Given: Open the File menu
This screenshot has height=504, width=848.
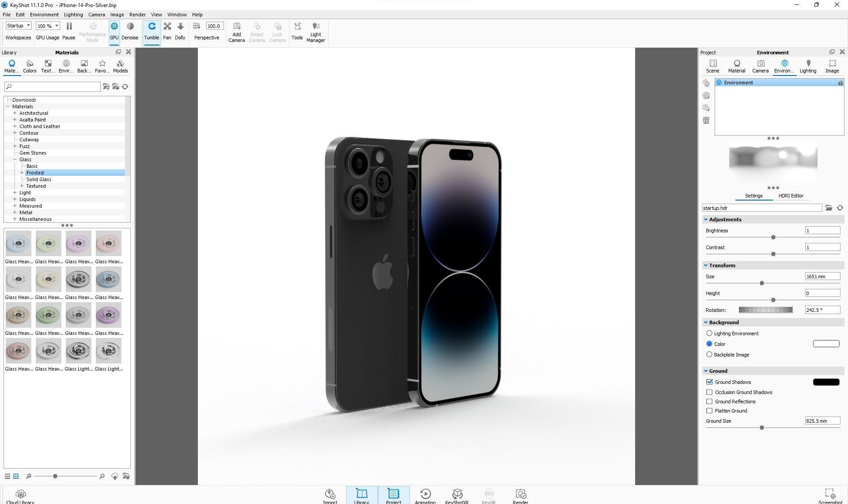Looking at the screenshot, I should pyautogui.click(x=7, y=15).
